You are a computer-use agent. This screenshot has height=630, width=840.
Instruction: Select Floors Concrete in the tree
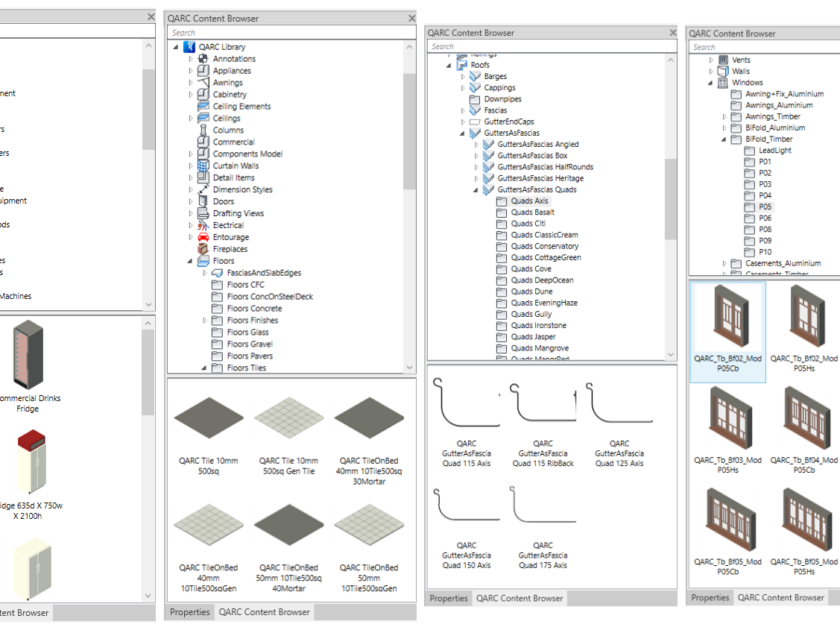[x=254, y=309]
